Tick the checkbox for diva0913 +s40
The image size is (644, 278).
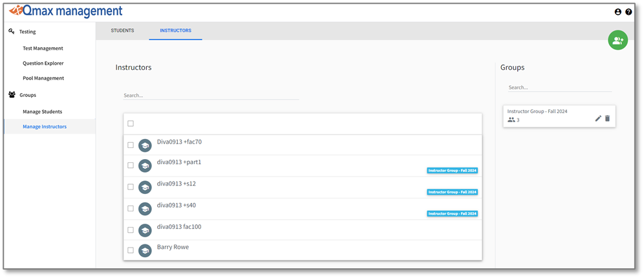(x=131, y=208)
